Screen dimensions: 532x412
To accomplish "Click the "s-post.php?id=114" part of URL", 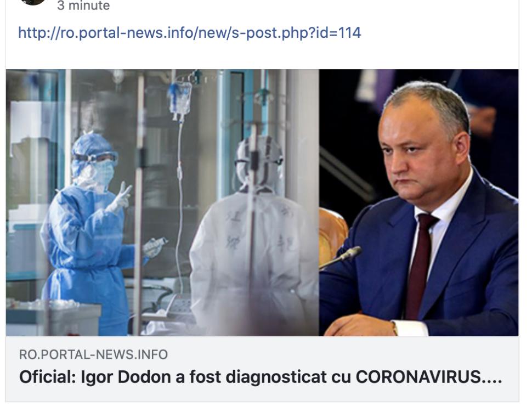I will [296, 33].
